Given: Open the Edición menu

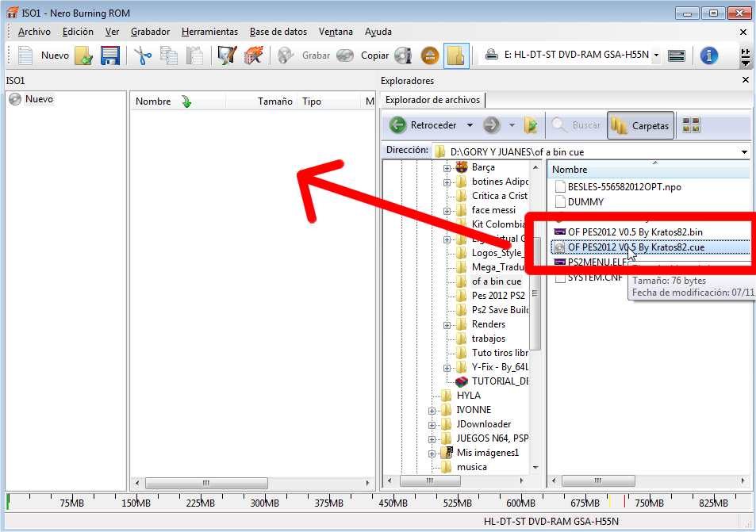Looking at the screenshot, I should tap(78, 32).
